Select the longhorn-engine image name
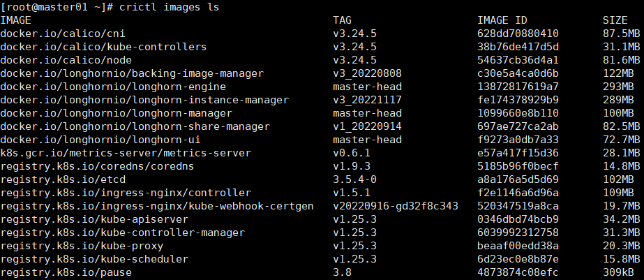Screen dimensions: 644x280 (113, 87)
